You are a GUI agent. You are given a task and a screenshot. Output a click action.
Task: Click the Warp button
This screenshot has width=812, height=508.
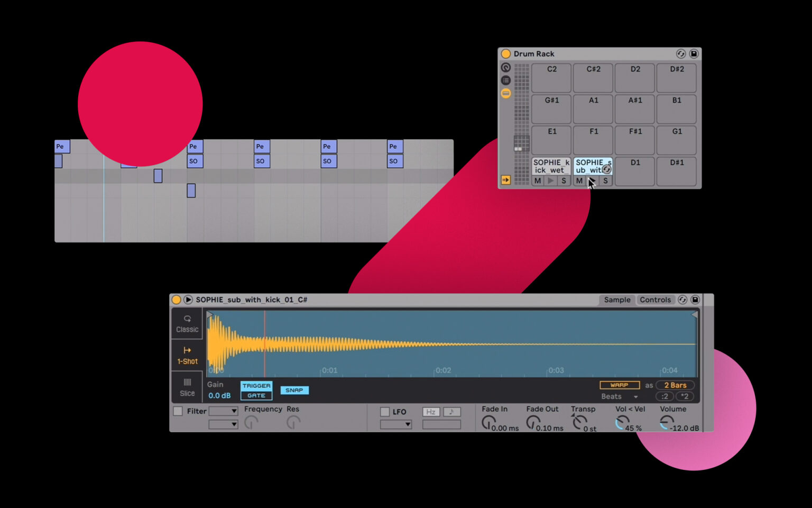coord(619,385)
